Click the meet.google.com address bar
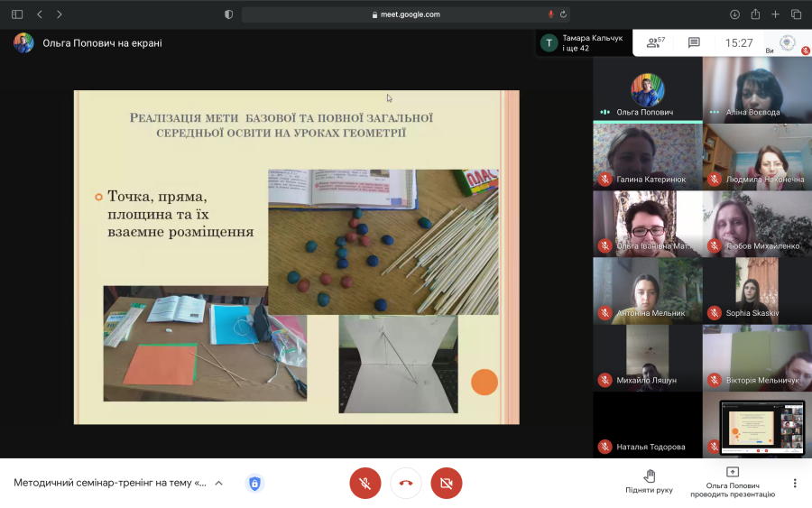 point(406,14)
